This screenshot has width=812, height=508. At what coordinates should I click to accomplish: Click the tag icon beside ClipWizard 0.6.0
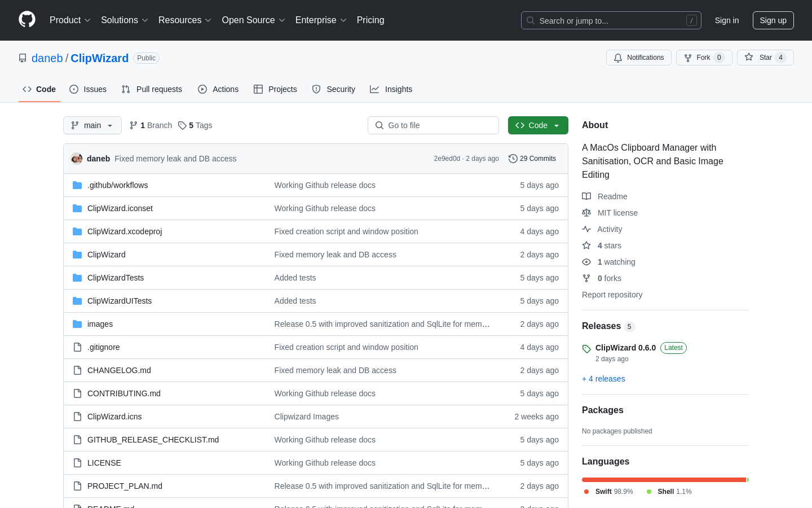coord(586,349)
